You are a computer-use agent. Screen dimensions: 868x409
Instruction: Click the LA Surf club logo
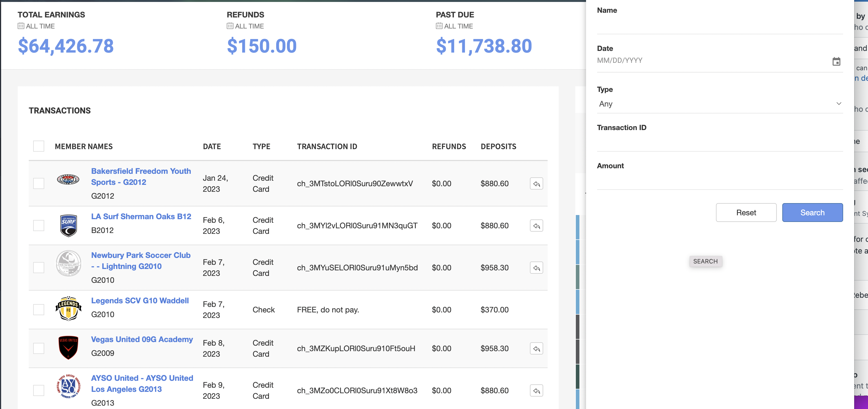coord(69,225)
